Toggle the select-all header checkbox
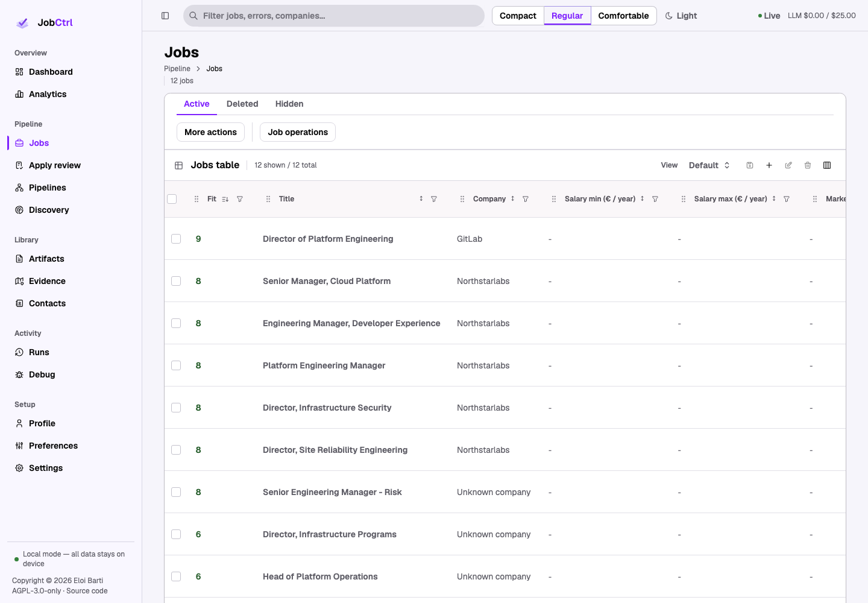 click(172, 199)
